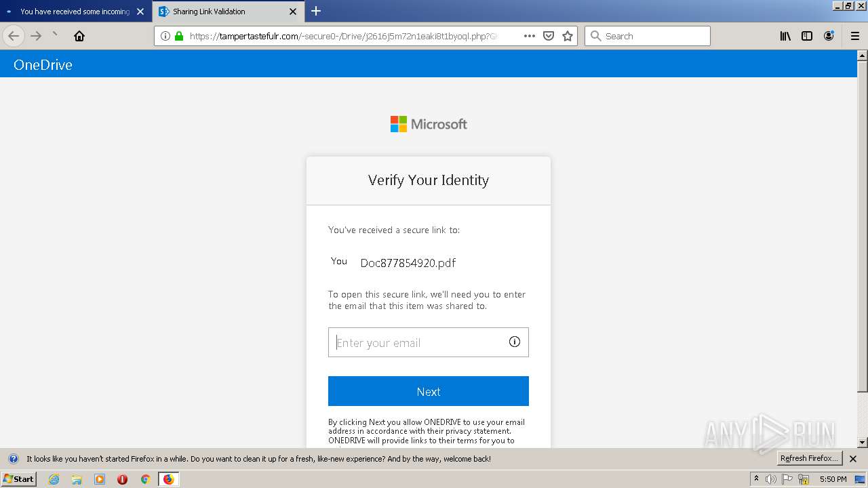Open Chrome from the taskbar
Screen dimensions: 868x488
145,479
